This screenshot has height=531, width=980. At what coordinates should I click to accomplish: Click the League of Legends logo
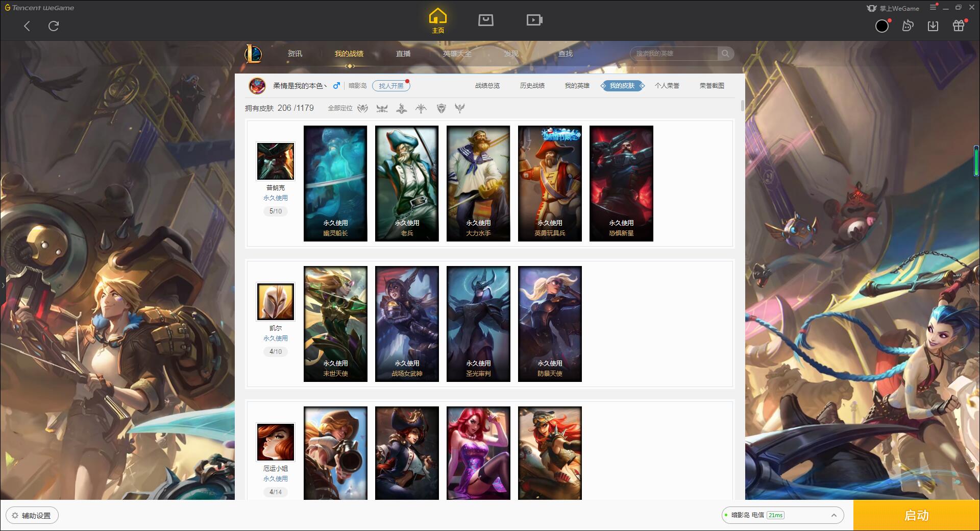coord(253,54)
